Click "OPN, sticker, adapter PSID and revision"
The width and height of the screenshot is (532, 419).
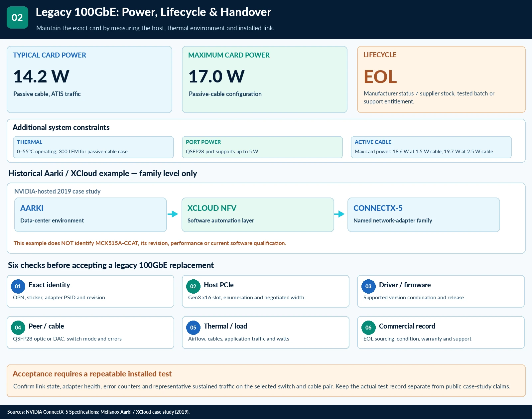[59, 298]
